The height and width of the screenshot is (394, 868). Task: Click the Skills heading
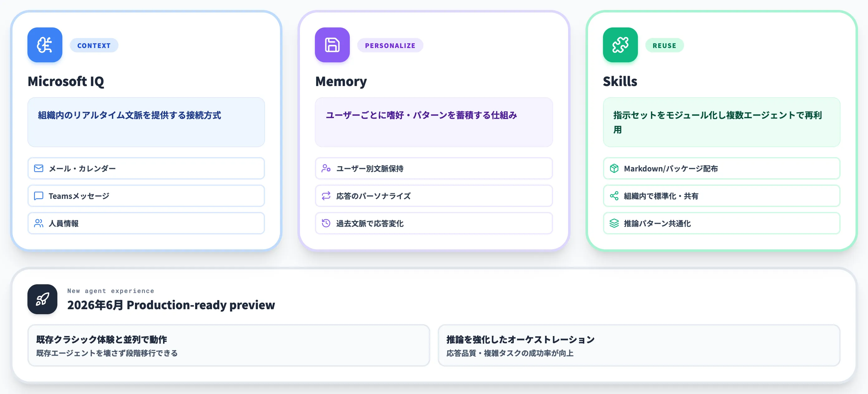coord(620,81)
